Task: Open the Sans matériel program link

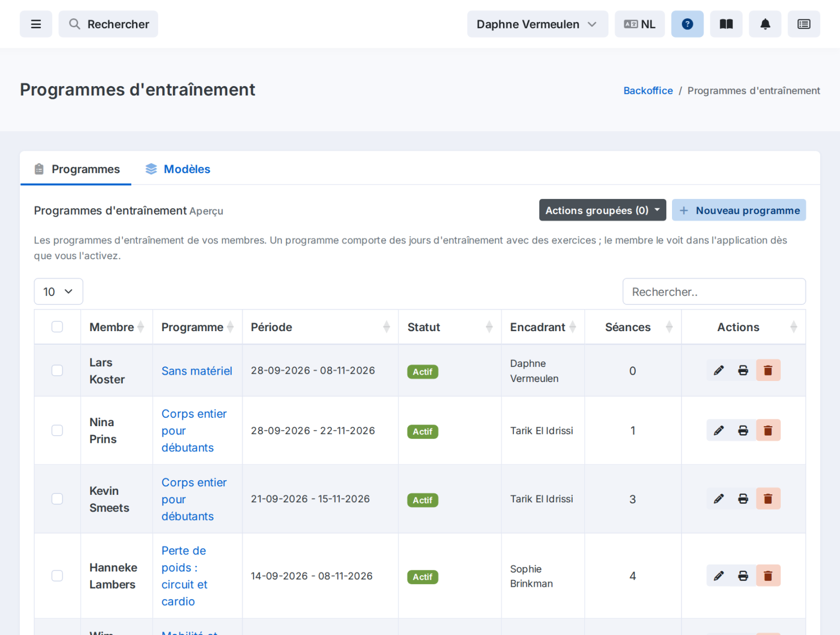Action: click(x=197, y=371)
